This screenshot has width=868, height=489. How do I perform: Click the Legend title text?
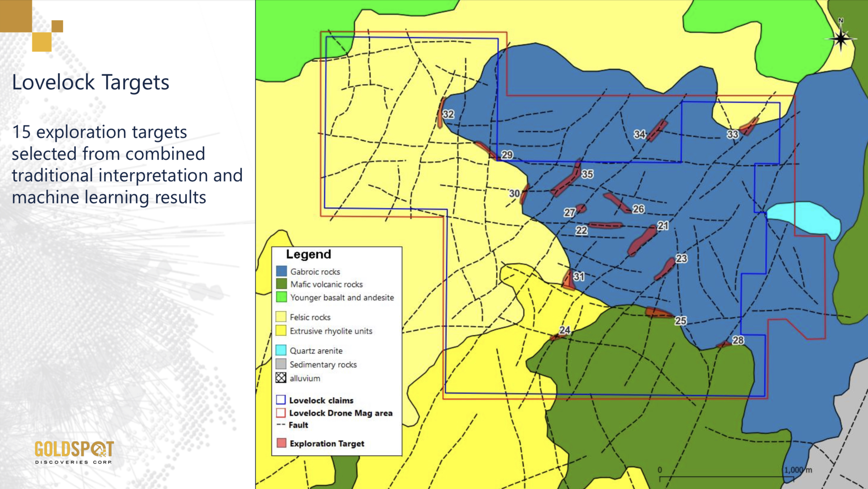[x=309, y=254]
